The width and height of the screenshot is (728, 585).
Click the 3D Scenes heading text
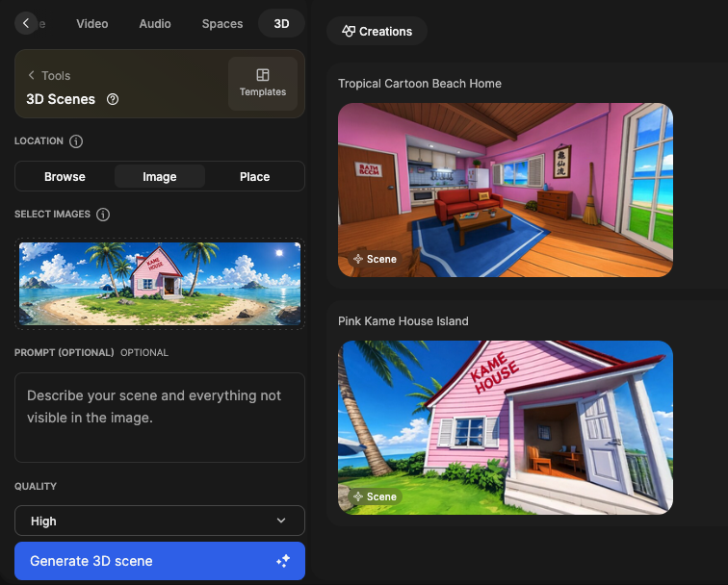(x=61, y=99)
